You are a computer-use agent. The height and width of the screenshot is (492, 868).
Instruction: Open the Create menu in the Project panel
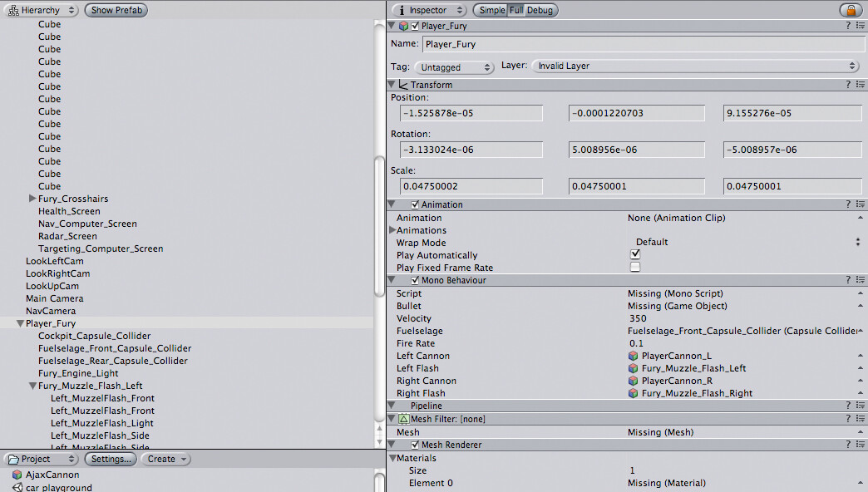tap(165, 458)
